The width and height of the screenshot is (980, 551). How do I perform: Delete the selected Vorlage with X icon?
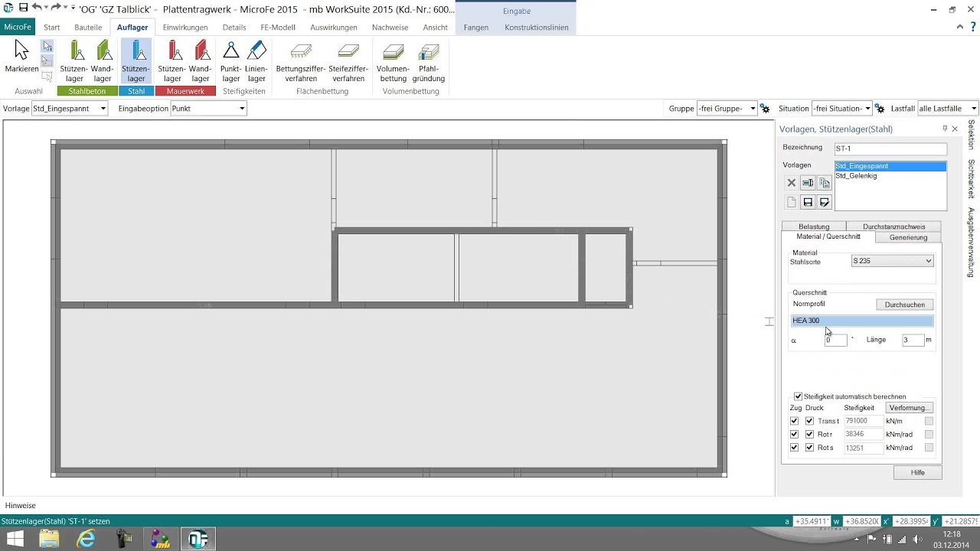point(792,183)
